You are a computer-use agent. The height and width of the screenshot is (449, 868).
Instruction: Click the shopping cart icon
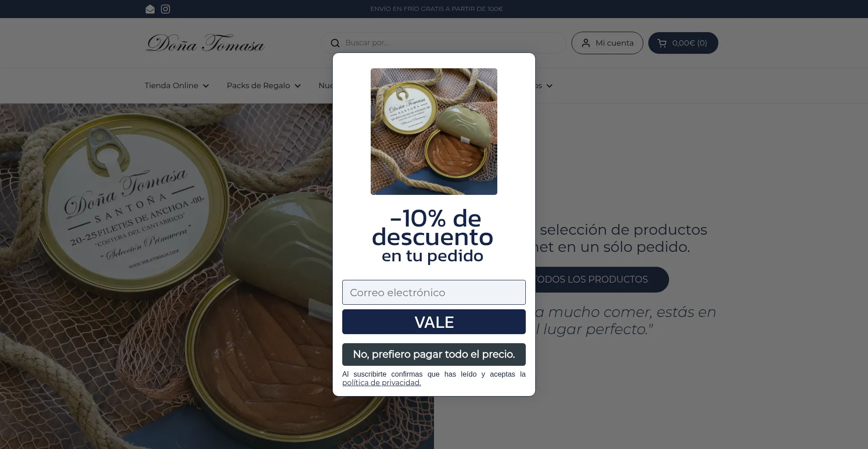pyautogui.click(x=662, y=43)
